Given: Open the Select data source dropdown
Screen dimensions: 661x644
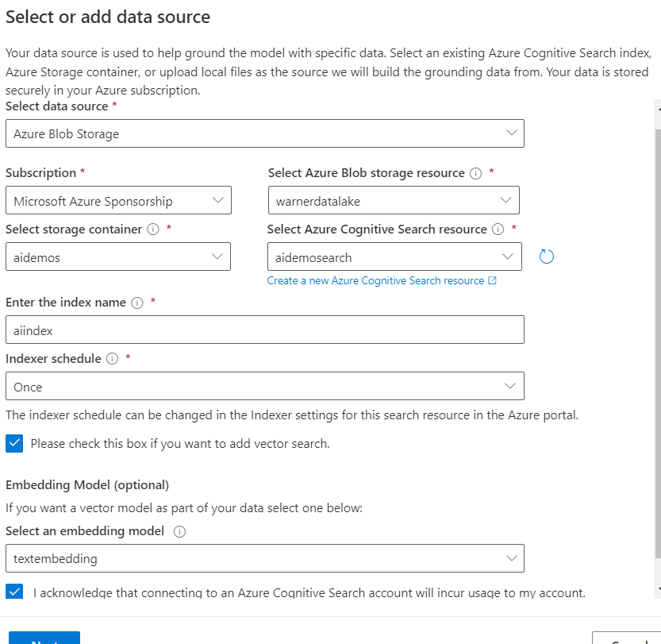Looking at the screenshot, I should (264, 133).
